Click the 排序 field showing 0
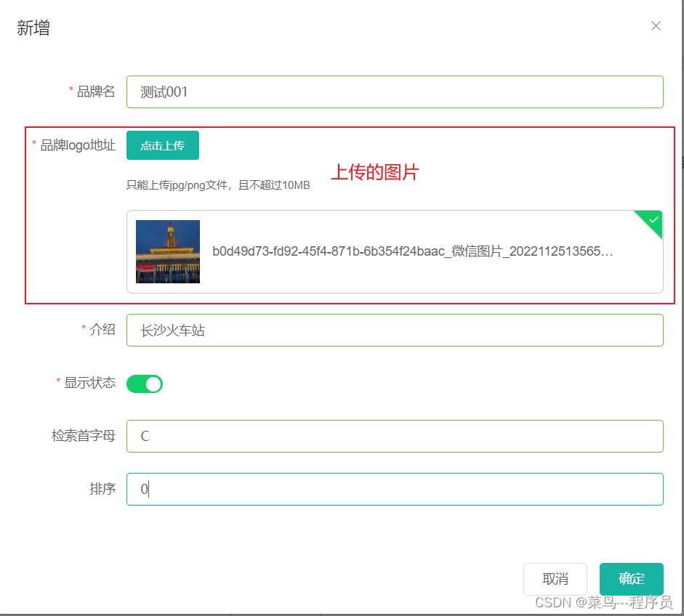This screenshot has width=684, height=616. click(395, 489)
